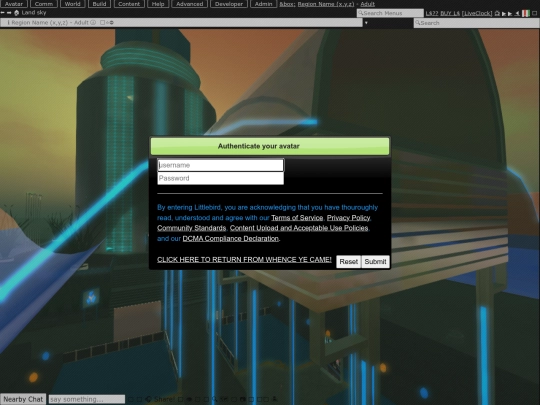The image size is (540, 405).
Task: Open Content Upload and Acceptable Use Policies link
Action: point(299,228)
